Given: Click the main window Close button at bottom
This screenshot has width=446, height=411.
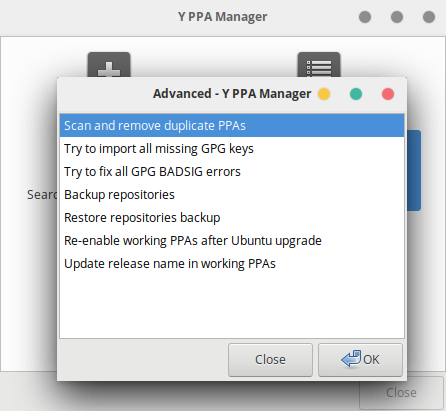Looking at the screenshot, I should [x=401, y=393].
